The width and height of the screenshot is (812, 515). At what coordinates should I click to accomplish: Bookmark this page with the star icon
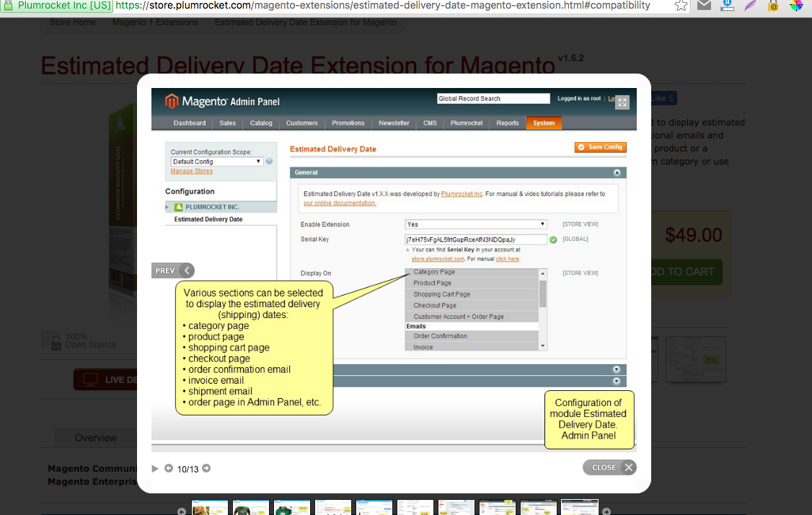681,6
